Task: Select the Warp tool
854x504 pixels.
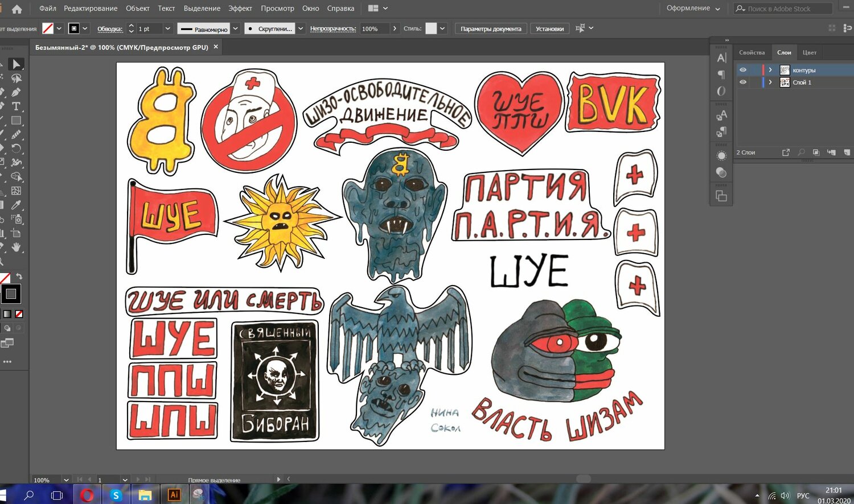Action: 16,163
